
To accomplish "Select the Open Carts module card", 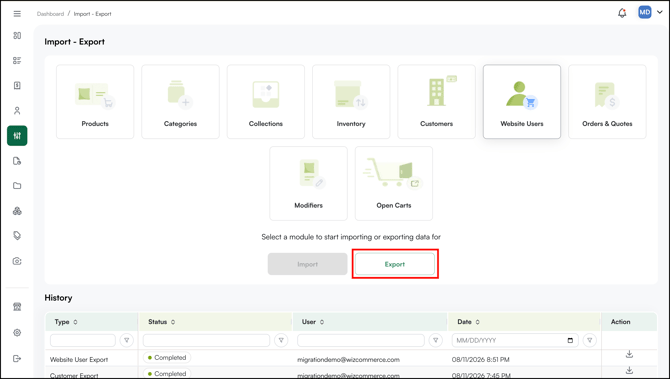I will [394, 183].
